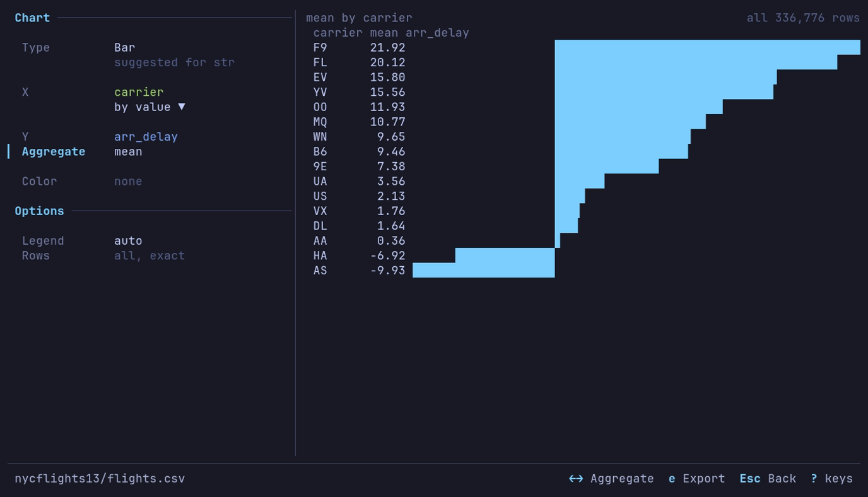Change the X column carrier
868x497 pixels.
139,92
